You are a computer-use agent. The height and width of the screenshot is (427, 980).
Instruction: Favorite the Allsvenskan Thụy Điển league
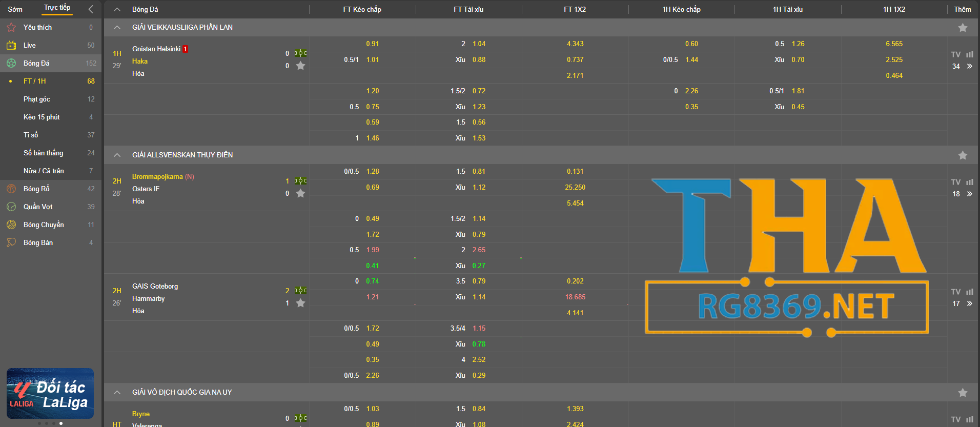tap(963, 155)
